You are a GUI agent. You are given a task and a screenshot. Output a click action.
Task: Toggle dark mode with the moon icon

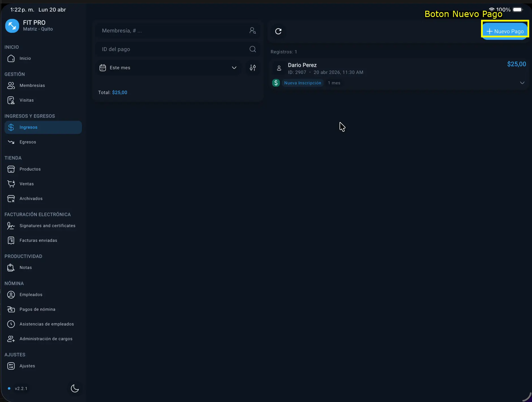click(75, 388)
